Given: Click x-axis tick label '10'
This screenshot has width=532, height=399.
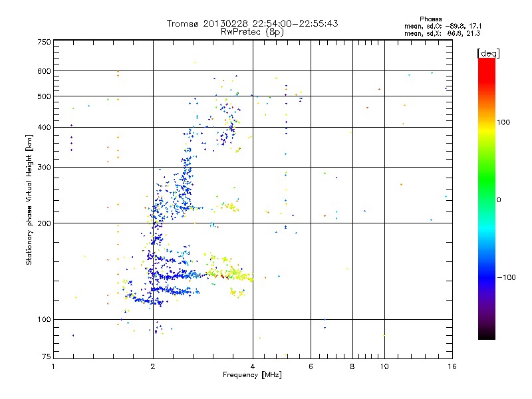Looking at the screenshot, I should click(x=384, y=366).
